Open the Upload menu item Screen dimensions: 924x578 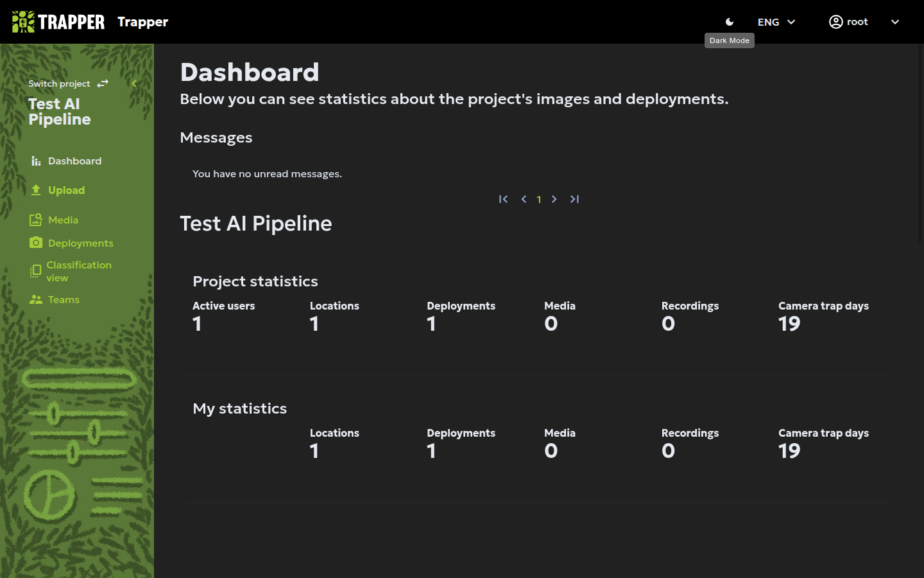tap(66, 190)
